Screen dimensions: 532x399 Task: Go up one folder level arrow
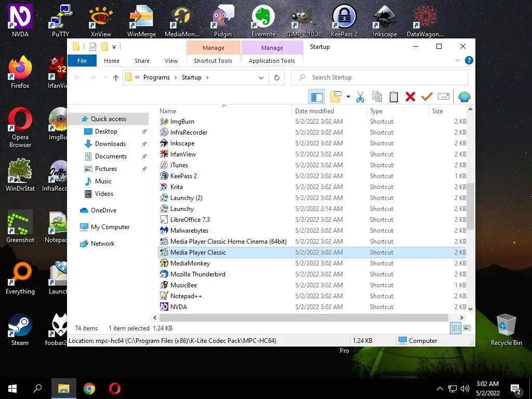tap(116, 78)
